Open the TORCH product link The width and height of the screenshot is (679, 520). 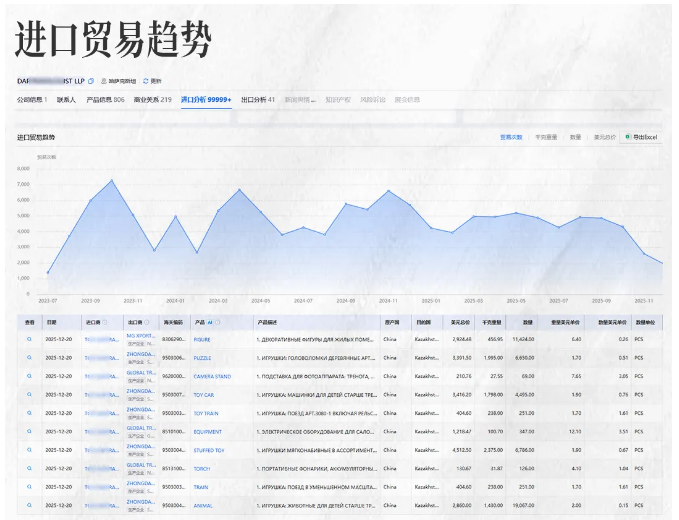pyautogui.click(x=202, y=468)
